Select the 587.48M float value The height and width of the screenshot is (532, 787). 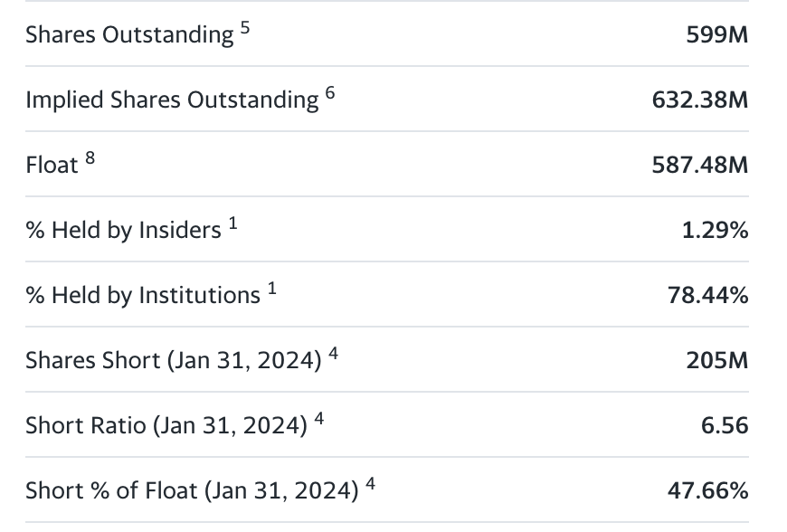[699, 166]
